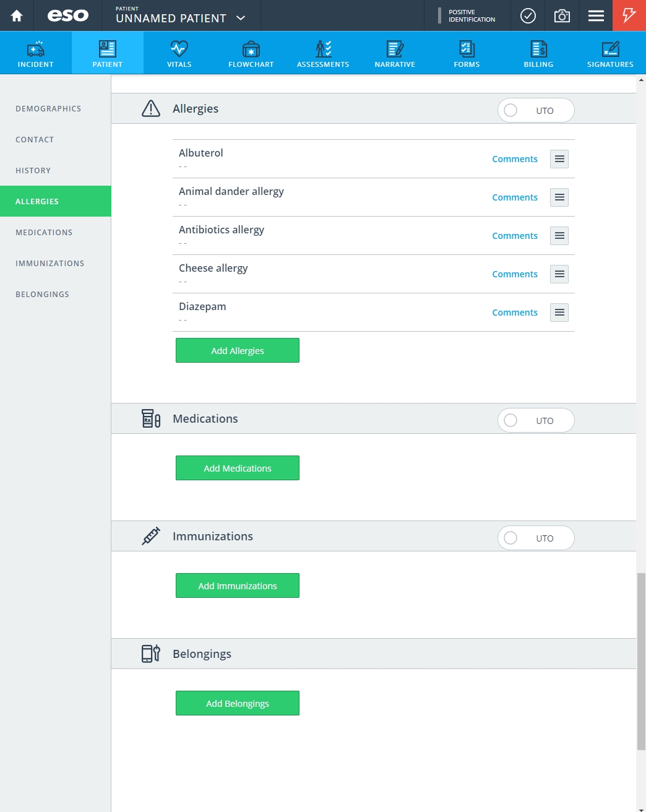
Task: Toggle UTO for Medications
Action: point(536,420)
